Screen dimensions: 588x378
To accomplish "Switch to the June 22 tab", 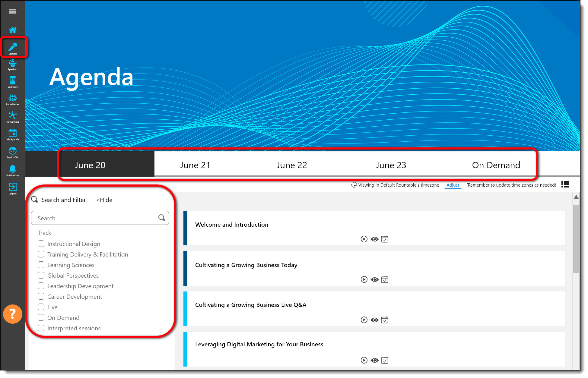I will (291, 165).
